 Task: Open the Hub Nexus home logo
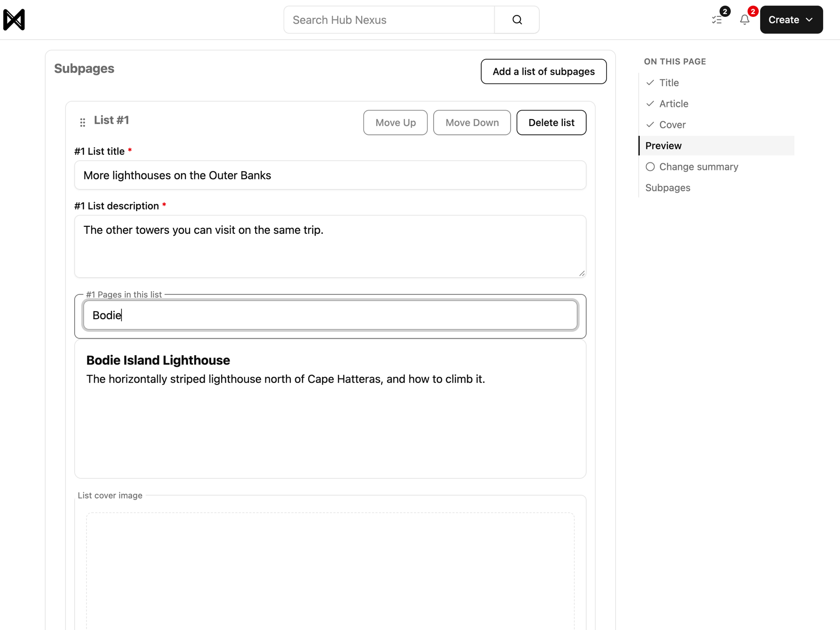pos(14,20)
